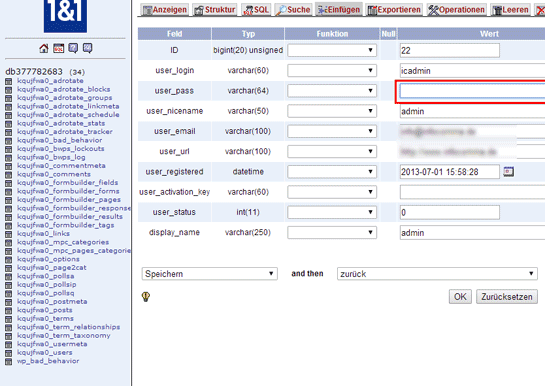Open function dropdown for user_nicename
Viewport: 545px width, 386px height.
[x=332, y=111]
